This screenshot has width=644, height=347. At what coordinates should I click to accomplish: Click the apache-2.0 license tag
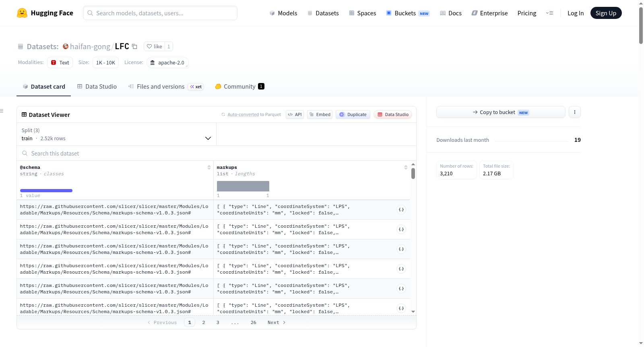pyautogui.click(x=167, y=62)
